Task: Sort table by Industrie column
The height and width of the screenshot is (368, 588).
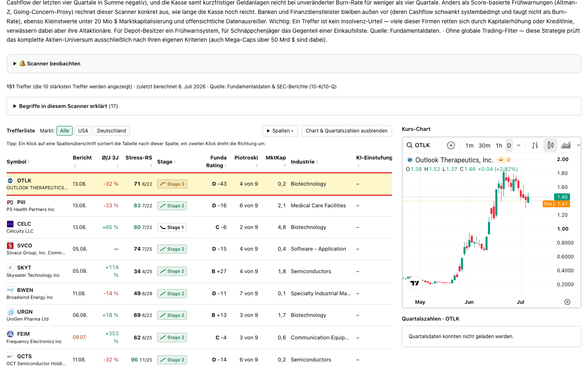Action: (304, 162)
